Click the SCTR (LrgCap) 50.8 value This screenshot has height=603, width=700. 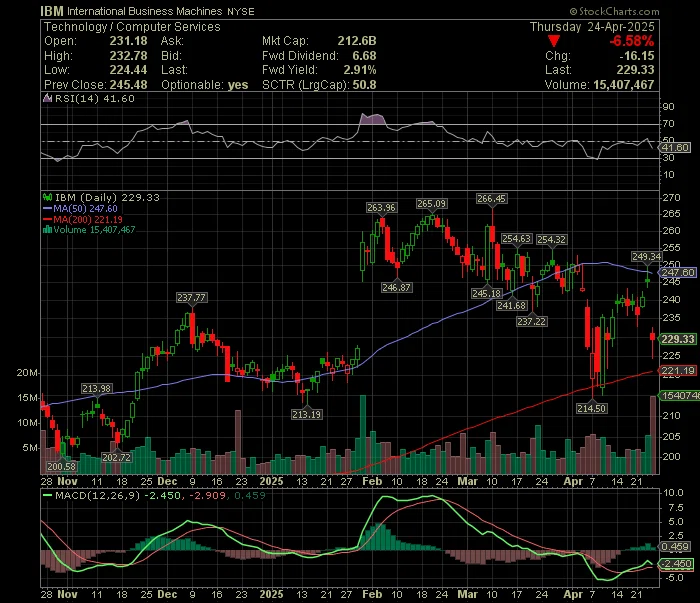[x=364, y=85]
